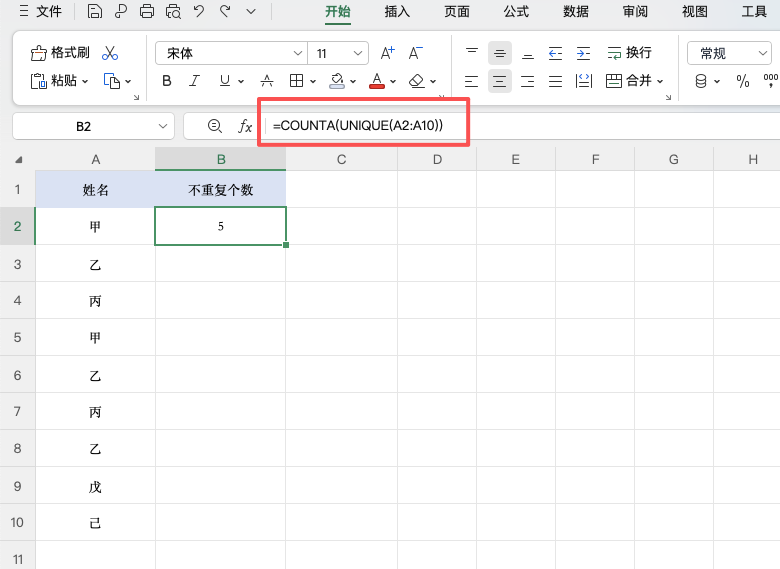
Task: Click increase indent icon
Action: pos(584,53)
